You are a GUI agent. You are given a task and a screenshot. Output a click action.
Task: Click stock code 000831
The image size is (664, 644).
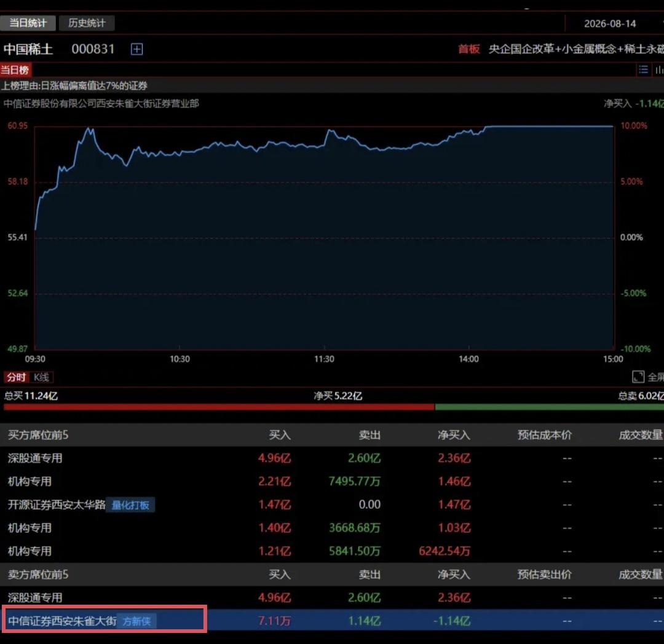93,49
